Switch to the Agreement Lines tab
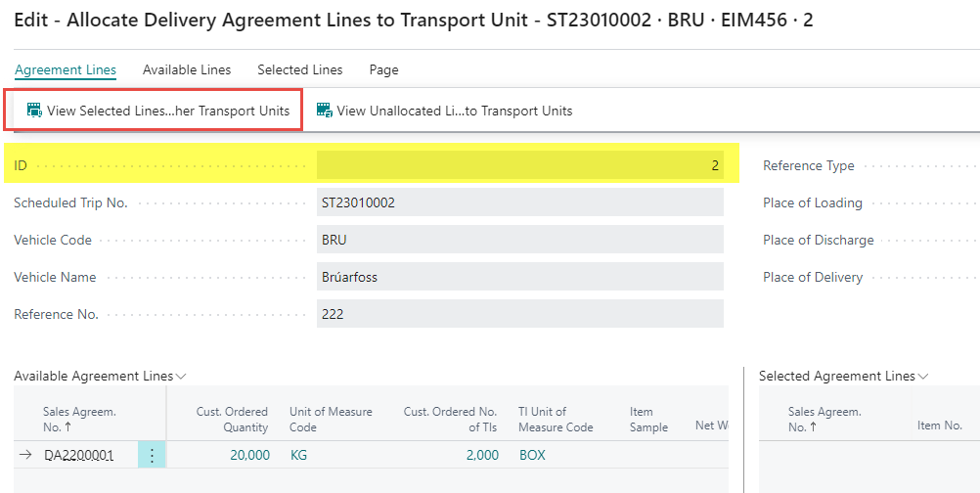Screen dimensions: 980x493 [x=66, y=69]
